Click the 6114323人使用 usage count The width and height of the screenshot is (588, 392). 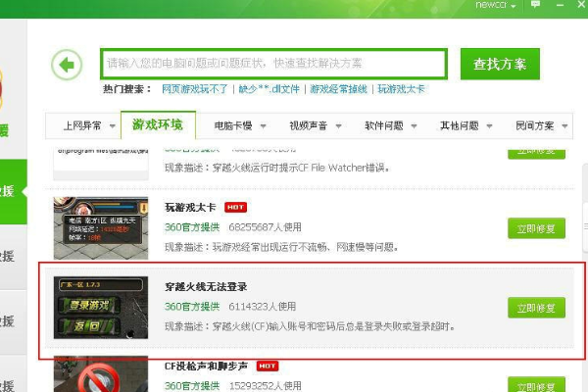click(263, 307)
